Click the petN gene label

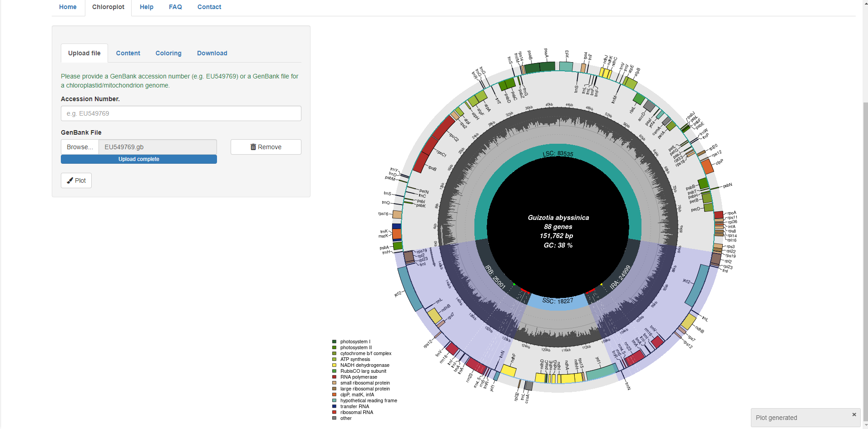[x=424, y=191]
